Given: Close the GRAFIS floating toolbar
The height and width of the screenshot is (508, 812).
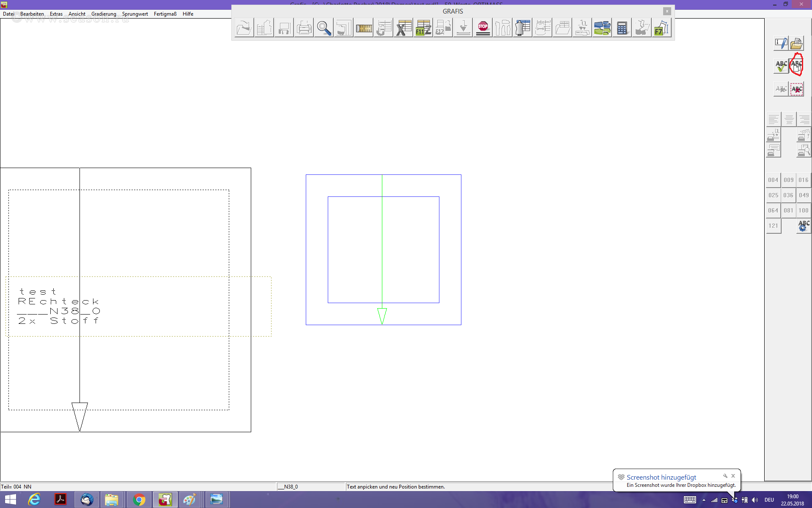Looking at the screenshot, I should tap(667, 11).
